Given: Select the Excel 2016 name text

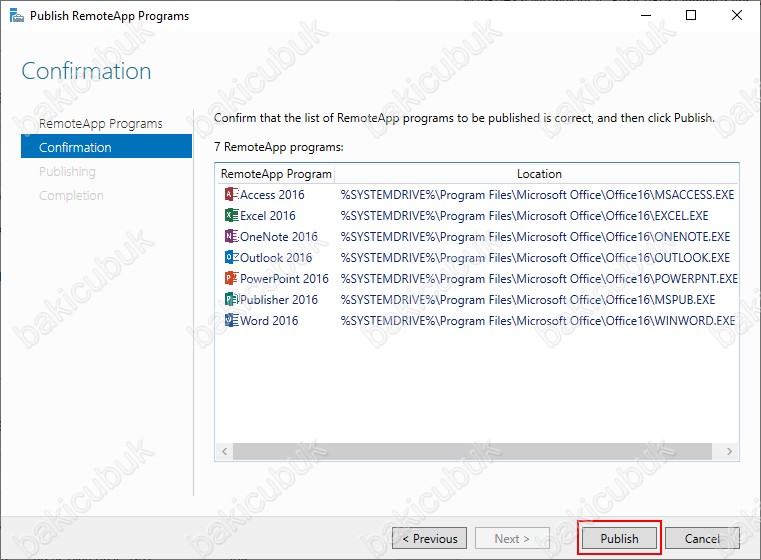Looking at the screenshot, I should 267,215.
